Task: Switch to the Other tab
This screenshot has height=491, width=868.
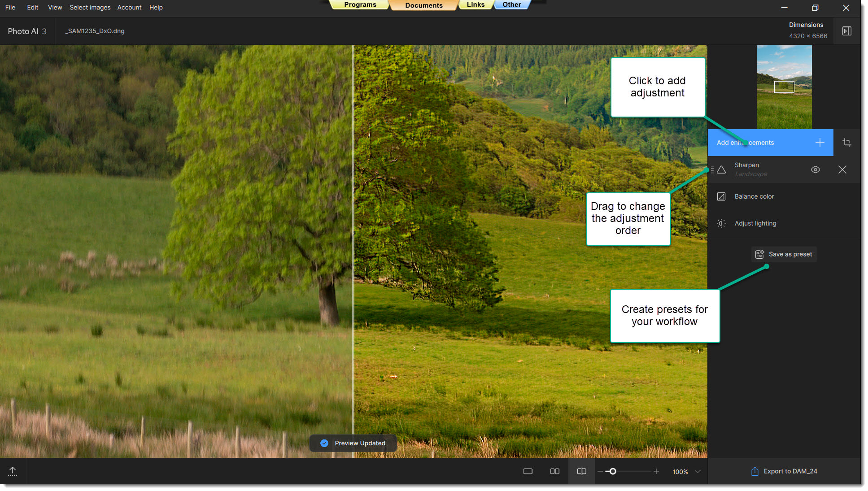Action: tap(511, 4)
